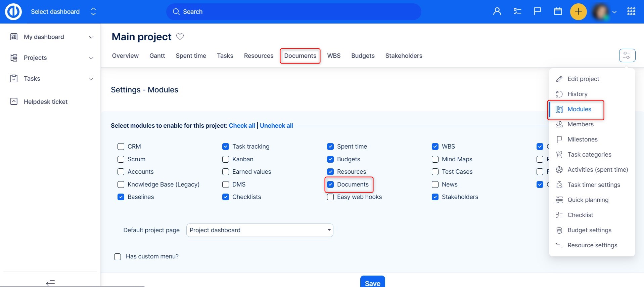644x287 pixels.
Task: Click the flag icon in header
Action: [x=537, y=12]
